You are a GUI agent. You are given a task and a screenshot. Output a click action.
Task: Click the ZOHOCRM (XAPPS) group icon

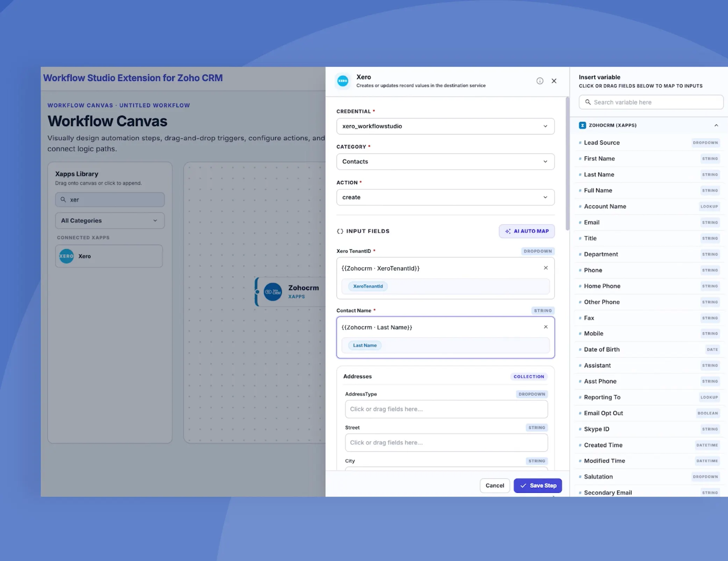click(582, 125)
